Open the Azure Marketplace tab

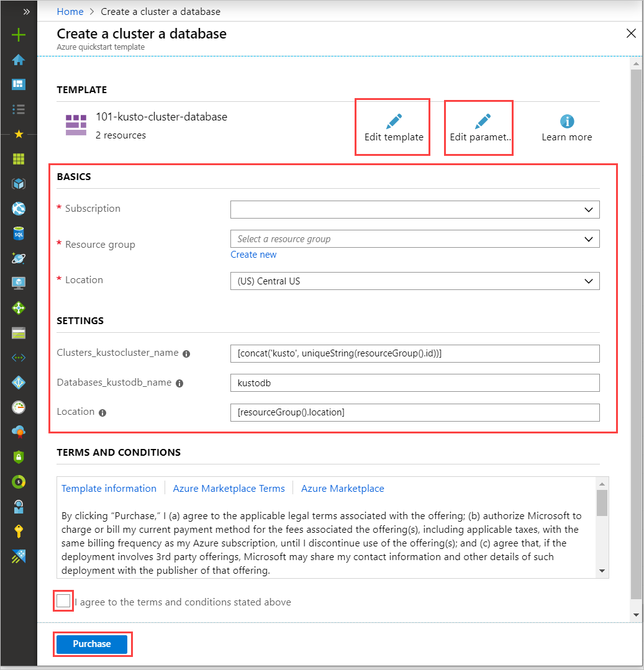[x=342, y=489]
